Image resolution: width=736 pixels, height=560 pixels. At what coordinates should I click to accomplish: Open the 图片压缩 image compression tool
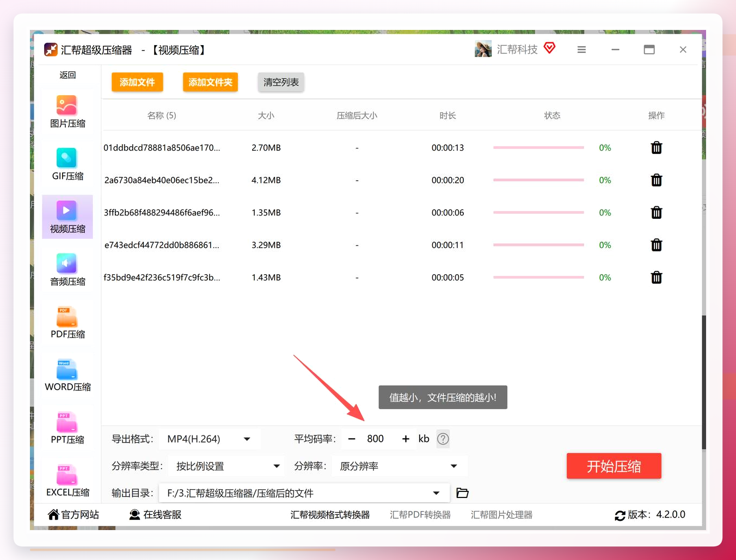(68, 112)
